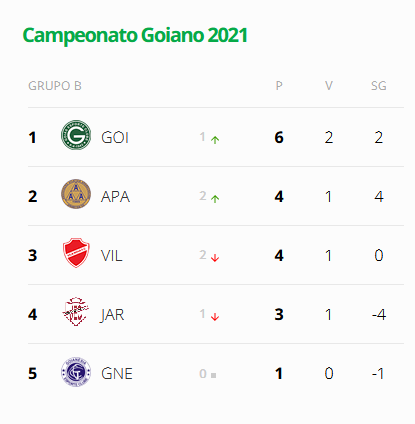
Task: Click the SG goal difference header
Action: tap(379, 86)
